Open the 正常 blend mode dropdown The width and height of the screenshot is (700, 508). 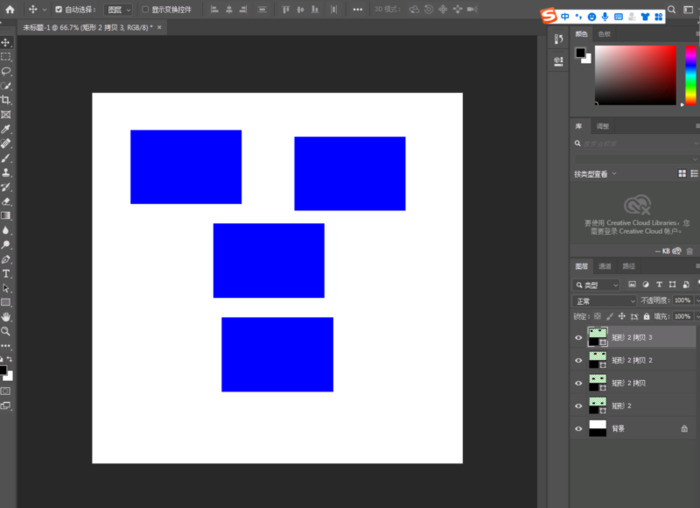pyautogui.click(x=604, y=300)
